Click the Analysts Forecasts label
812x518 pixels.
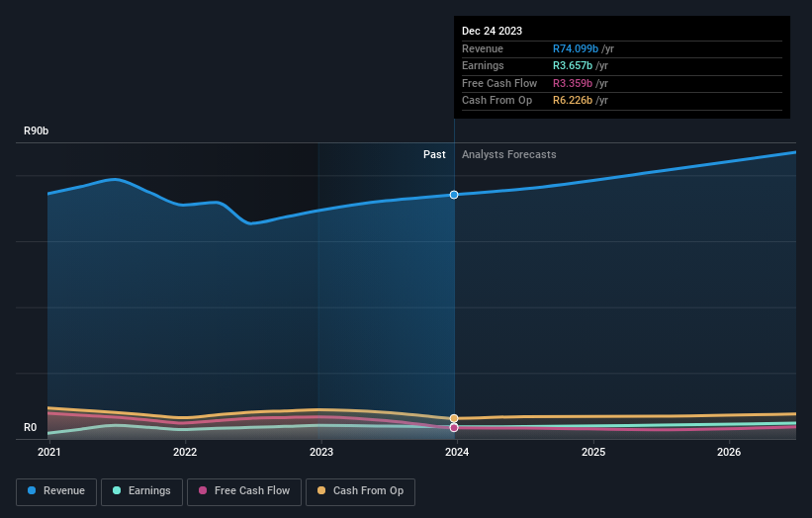pyautogui.click(x=509, y=154)
